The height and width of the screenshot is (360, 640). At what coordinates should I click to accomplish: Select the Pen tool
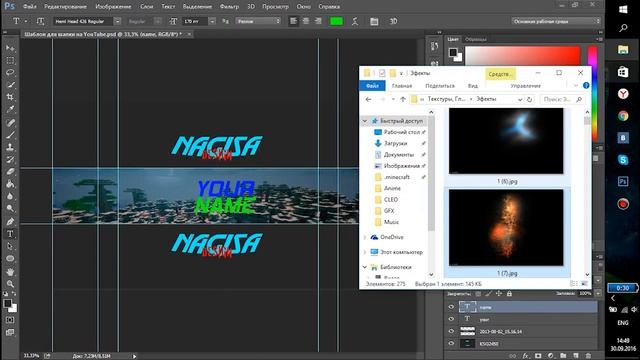point(10,222)
